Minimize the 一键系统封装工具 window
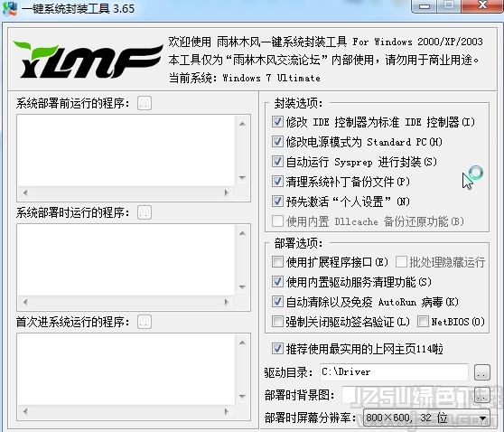Screen dimensions: 504x432 (x=424, y=5)
